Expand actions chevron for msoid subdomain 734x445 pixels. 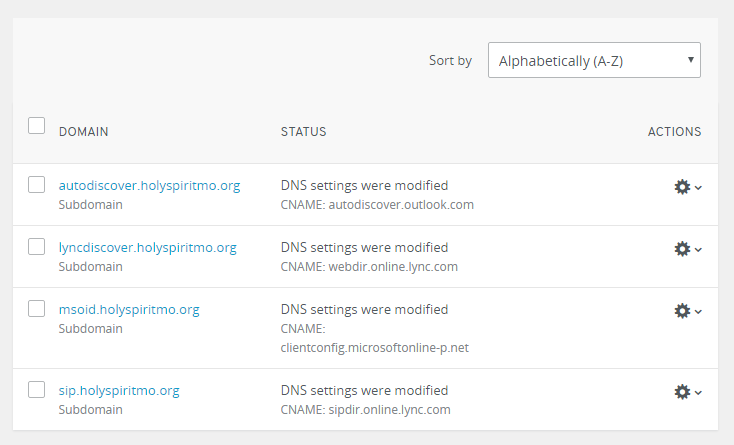tap(698, 312)
